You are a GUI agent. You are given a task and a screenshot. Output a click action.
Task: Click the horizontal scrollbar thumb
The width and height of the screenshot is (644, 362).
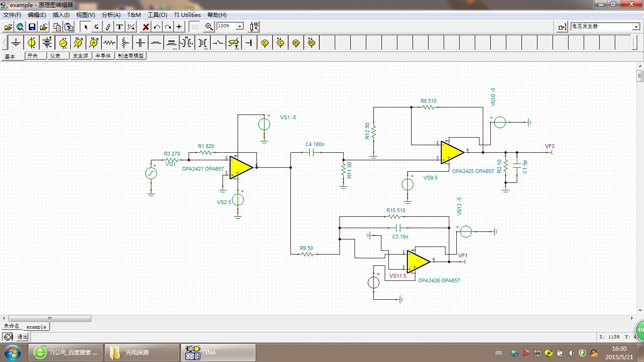[50, 319]
